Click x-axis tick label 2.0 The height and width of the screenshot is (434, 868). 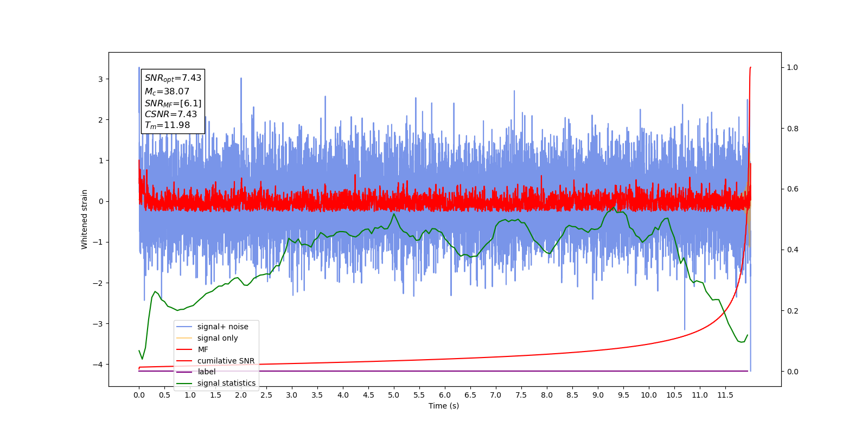coord(241,395)
